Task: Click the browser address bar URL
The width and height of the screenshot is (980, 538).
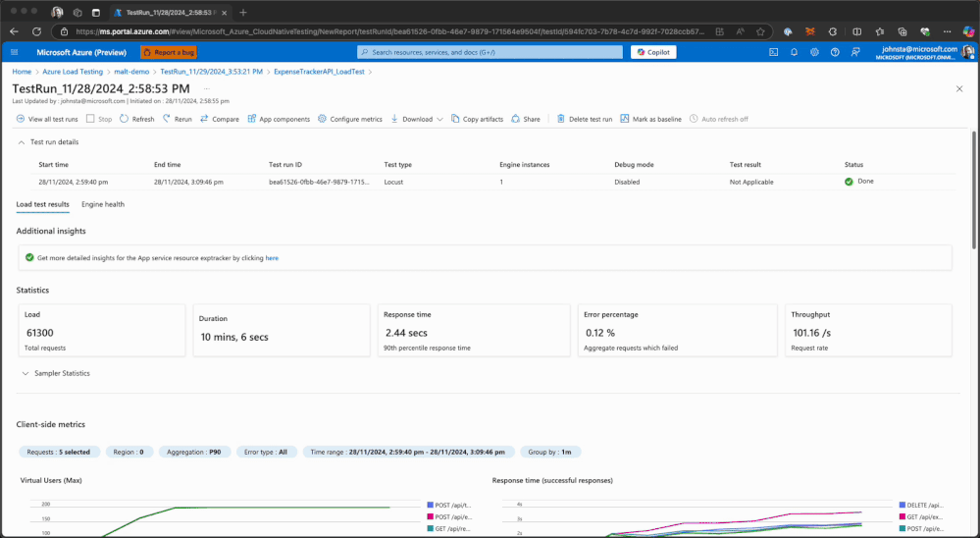Action: (x=390, y=31)
